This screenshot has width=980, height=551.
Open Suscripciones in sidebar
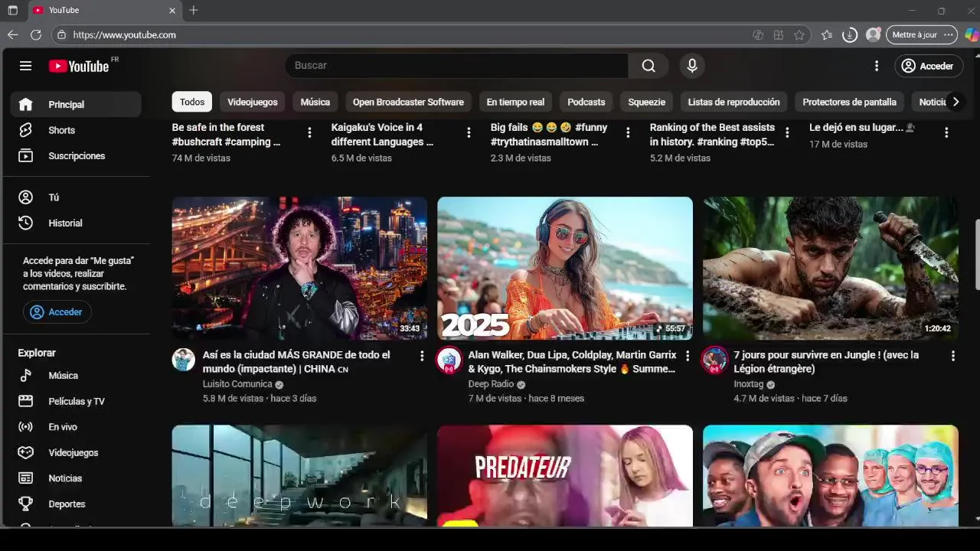click(x=76, y=155)
